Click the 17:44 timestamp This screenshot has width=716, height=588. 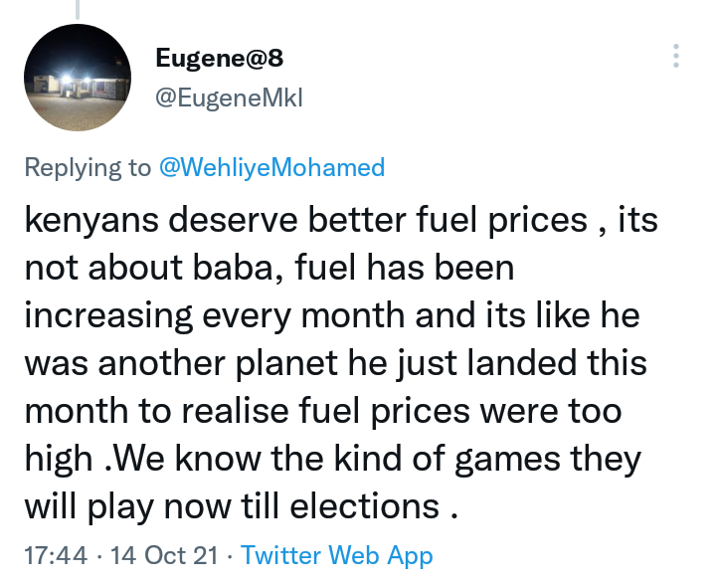[x=56, y=555]
